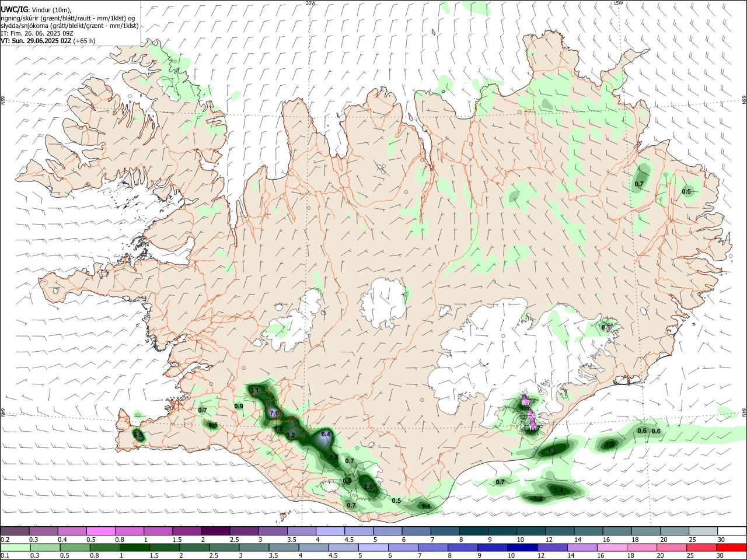This screenshot has width=747, height=560.
Task: Click the '(+65 h)' forecast offset
Action: pos(85,41)
